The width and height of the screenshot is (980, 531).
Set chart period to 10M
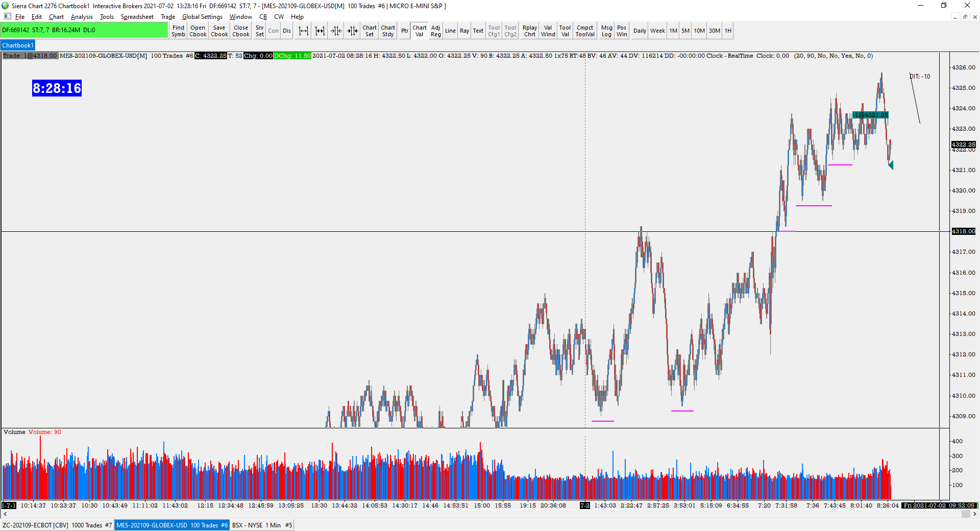pyautogui.click(x=699, y=31)
